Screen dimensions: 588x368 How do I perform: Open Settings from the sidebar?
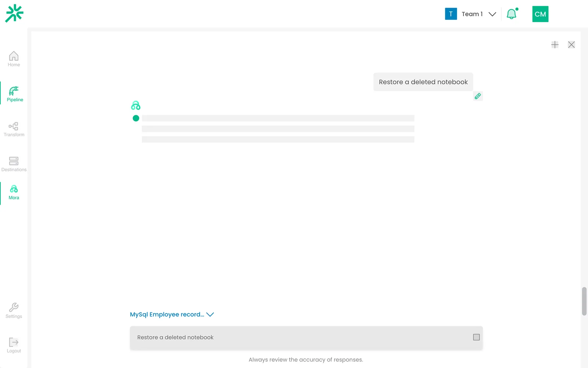[14, 311]
